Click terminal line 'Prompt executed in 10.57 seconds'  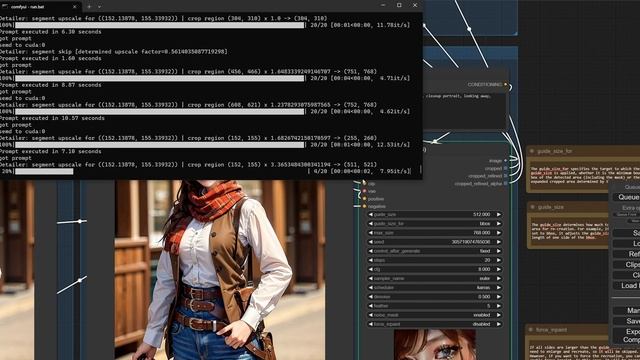[x=52, y=118]
